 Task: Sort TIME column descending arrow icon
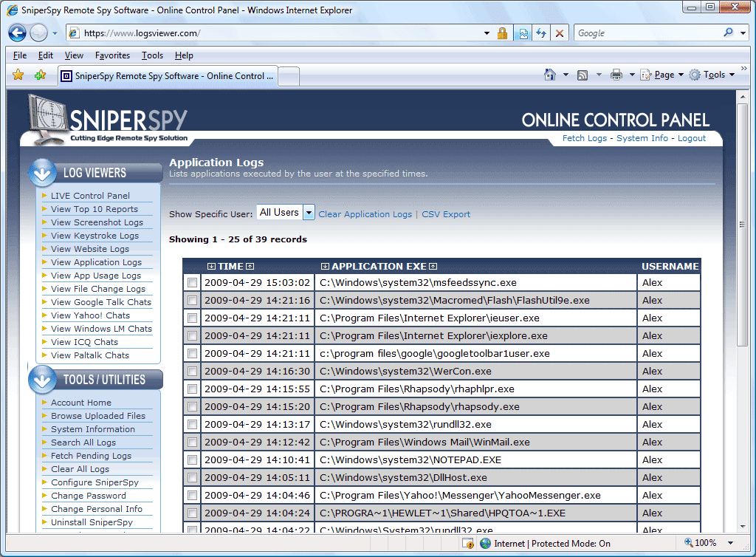(x=212, y=267)
